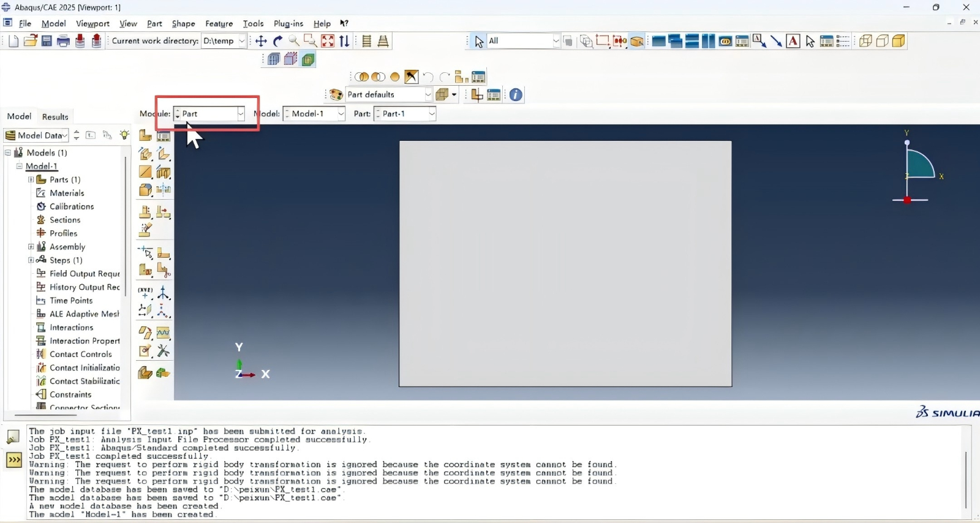Click the Create Part tool icon
Screen dimensions: 980x523
pos(145,135)
